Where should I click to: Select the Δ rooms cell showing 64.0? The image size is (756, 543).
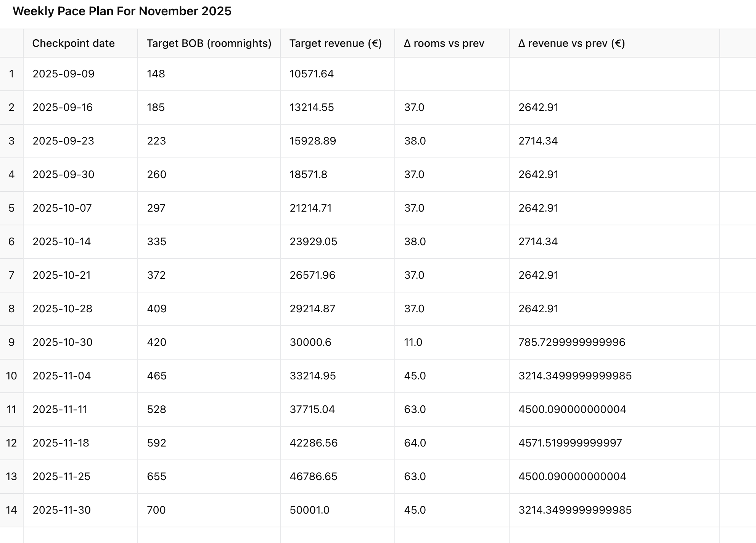click(x=415, y=443)
